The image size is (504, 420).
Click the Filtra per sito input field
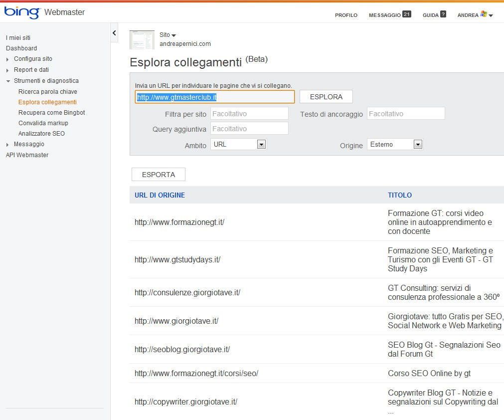point(249,114)
